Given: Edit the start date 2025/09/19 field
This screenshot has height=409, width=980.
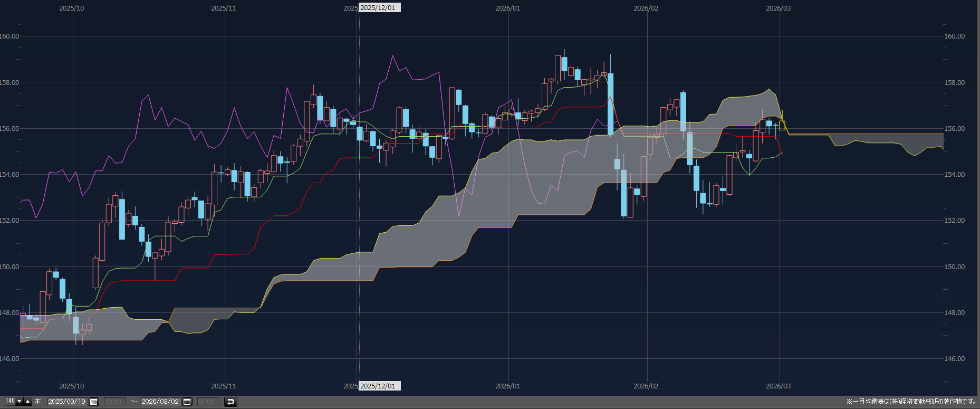Looking at the screenshot, I should [67, 402].
